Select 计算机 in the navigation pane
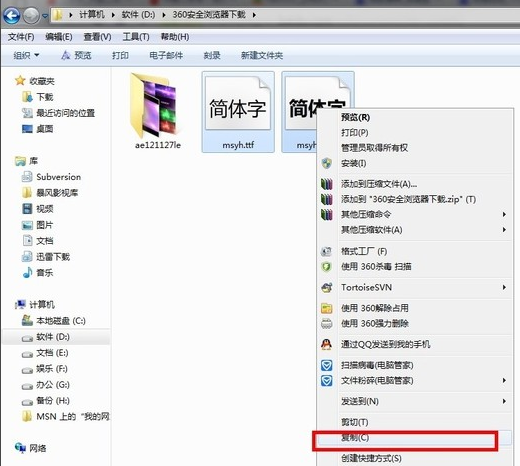Viewport: 520px width, 466px height. coord(35,305)
